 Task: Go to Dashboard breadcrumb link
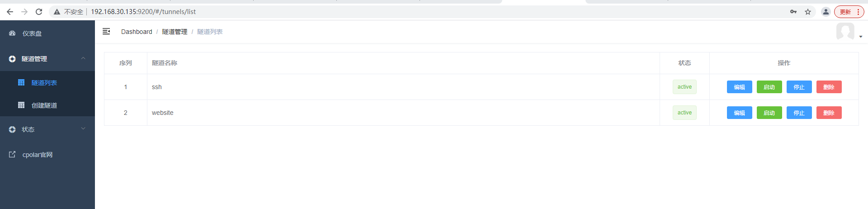137,32
